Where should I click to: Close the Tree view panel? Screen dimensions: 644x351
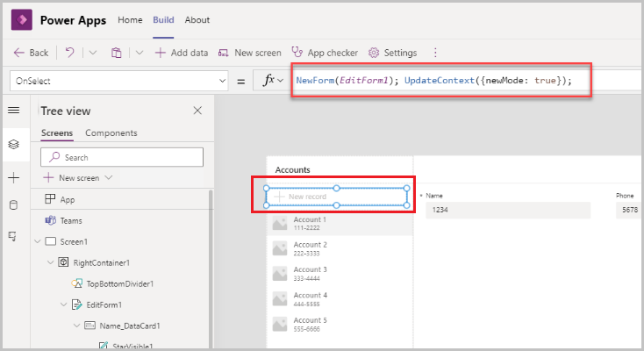(197, 111)
